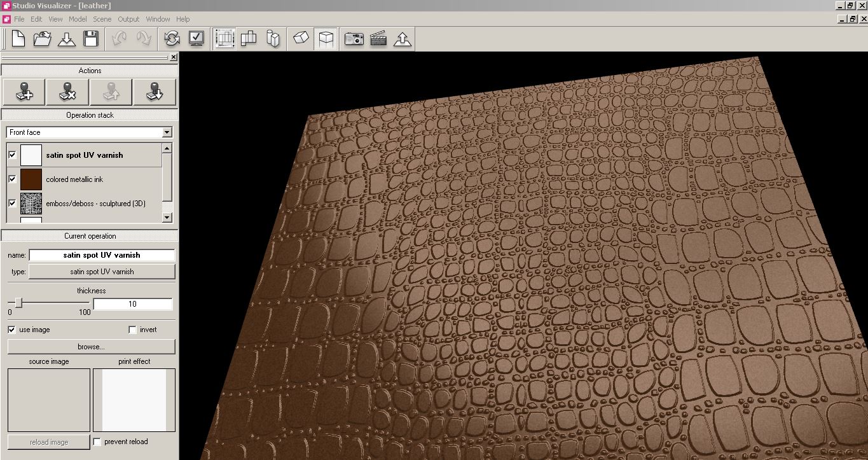Move operation down with stamp down-arrow icon
The width and height of the screenshot is (868, 460).
click(154, 92)
